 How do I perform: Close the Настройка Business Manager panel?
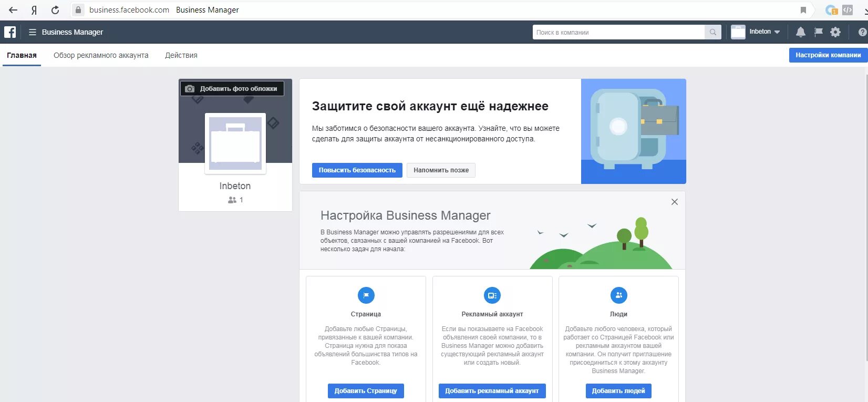(675, 202)
